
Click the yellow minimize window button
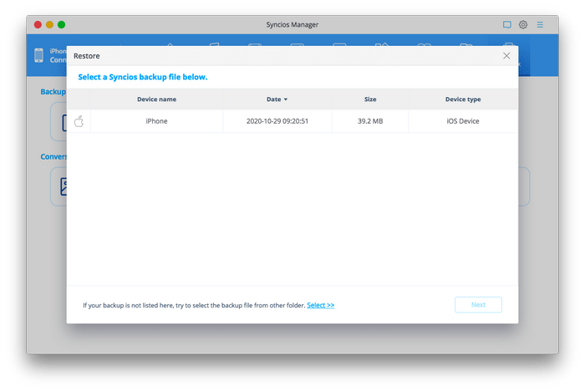49,24
